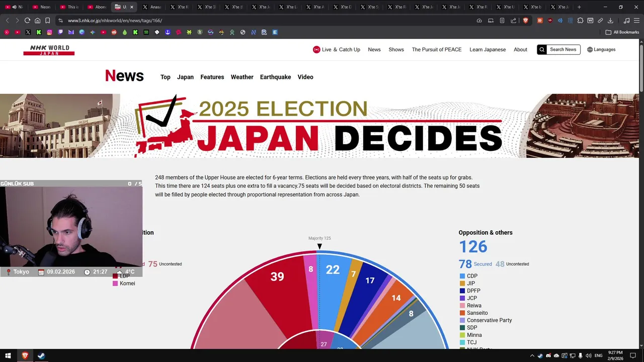Open the browser hamburger menu
The image size is (644, 362).
636,21
